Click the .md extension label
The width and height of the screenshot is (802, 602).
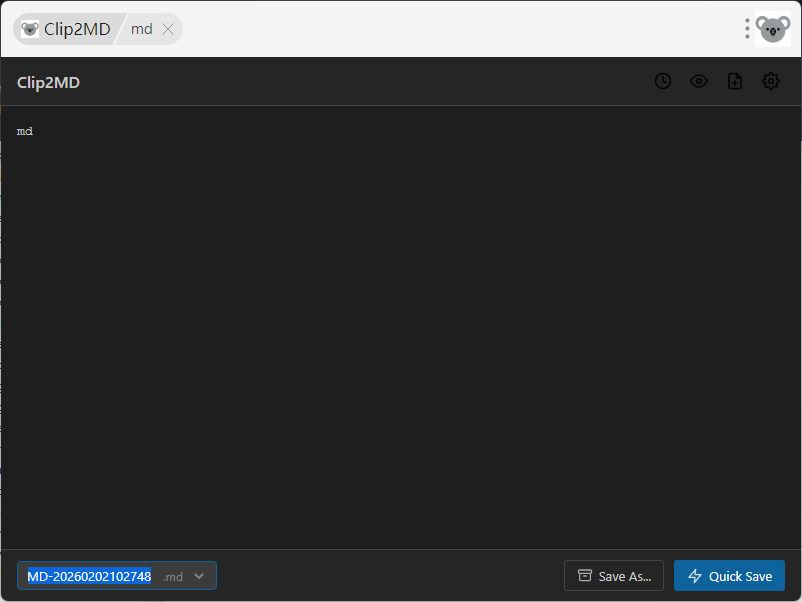[x=173, y=576]
